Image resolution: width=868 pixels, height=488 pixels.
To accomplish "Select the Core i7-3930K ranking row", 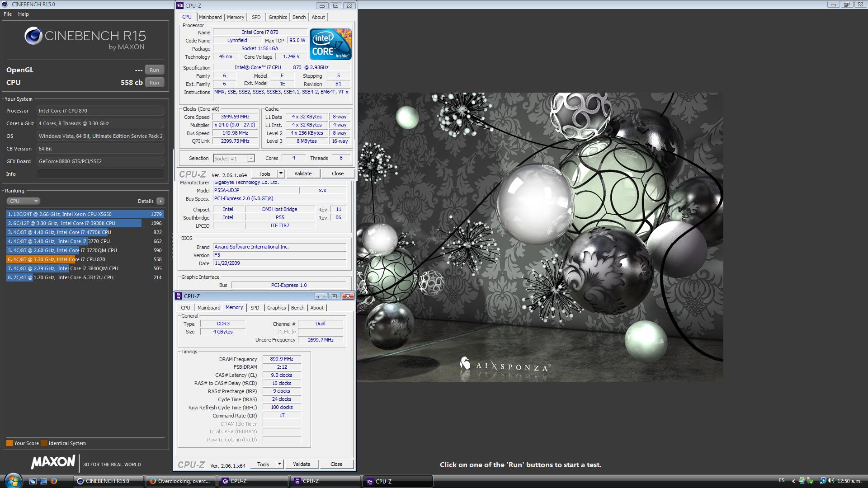I will pyautogui.click(x=85, y=223).
